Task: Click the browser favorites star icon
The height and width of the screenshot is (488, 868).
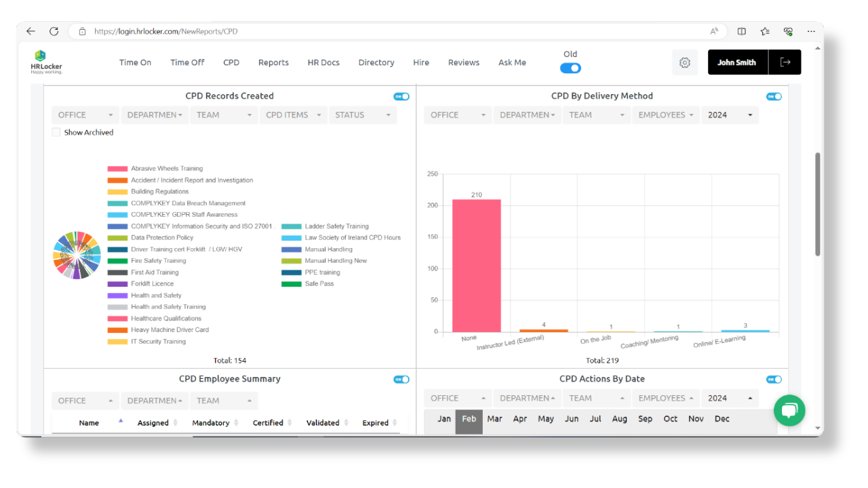Action: (765, 30)
